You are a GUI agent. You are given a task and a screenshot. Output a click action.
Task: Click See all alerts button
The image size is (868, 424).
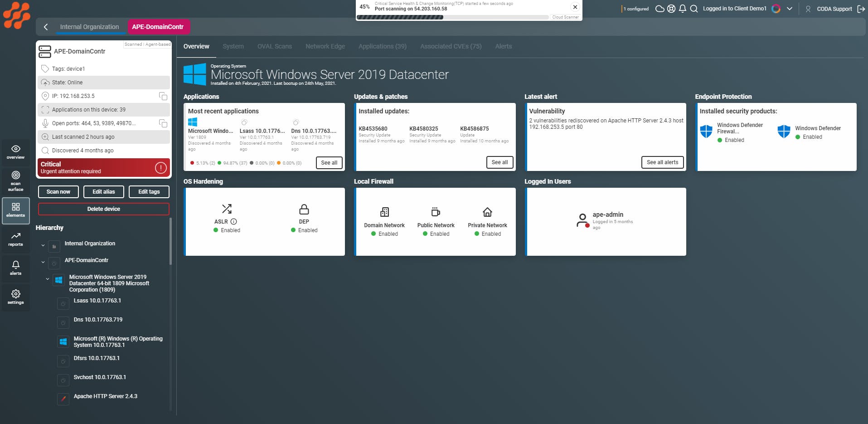662,162
